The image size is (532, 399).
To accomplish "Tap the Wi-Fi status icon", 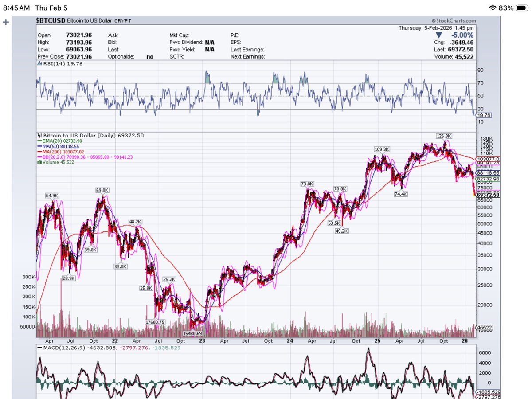I will pos(492,8).
